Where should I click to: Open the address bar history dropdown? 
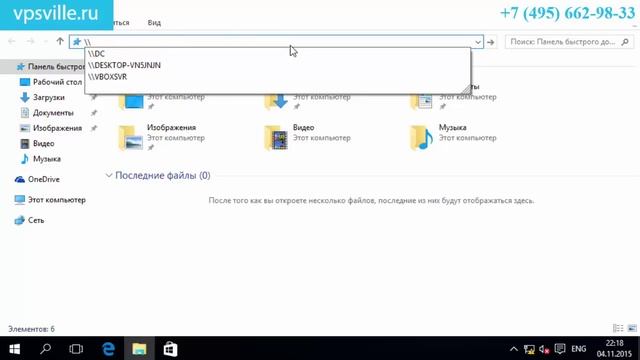[478, 42]
